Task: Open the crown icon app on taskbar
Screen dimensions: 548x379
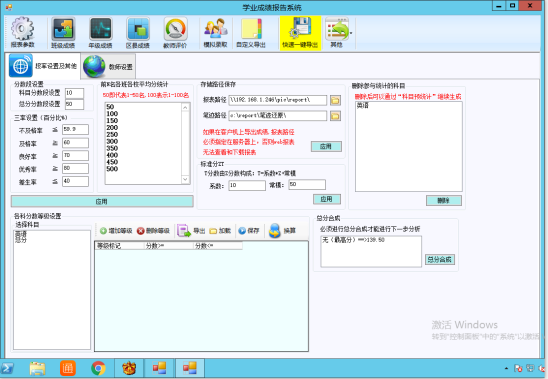Action: click(129, 369)
